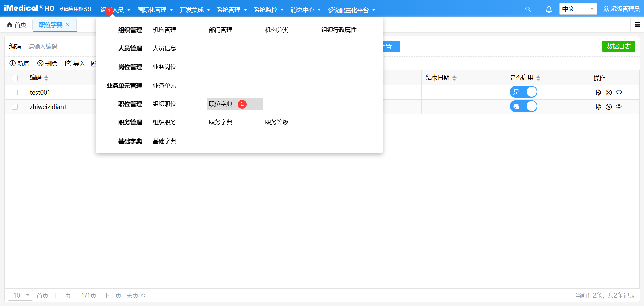This screenshot has height=306, width=644.
Task: Open the search magnifier icon in top bar
Action: point(528,9)
